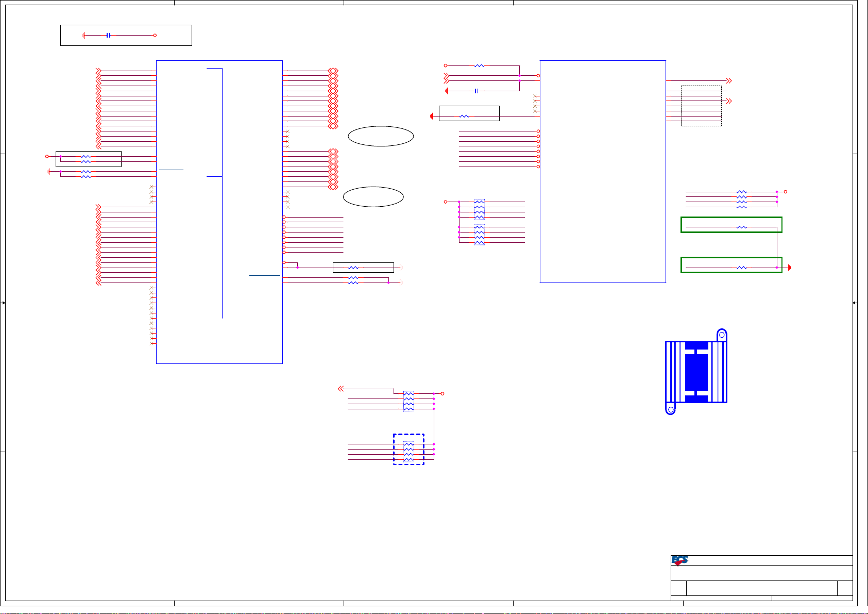Click the upper ellipse annotation beside the left chip
Image resolution: width=868 pixels, height=614 pixels.
381,136
